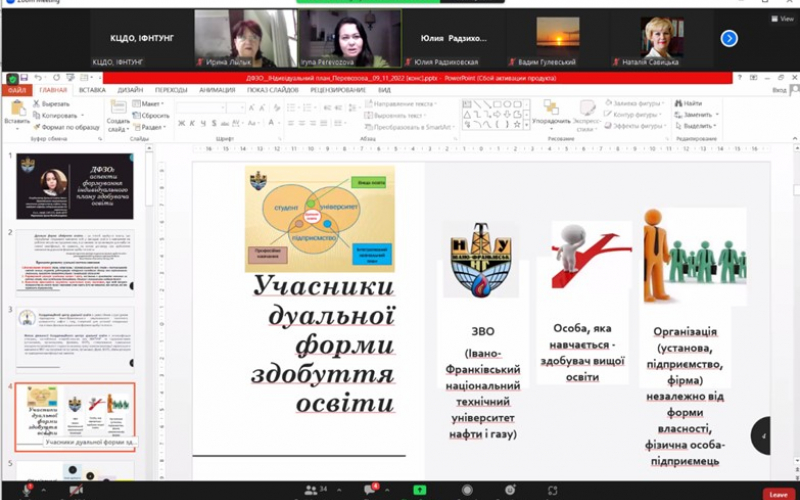Open the Макет layout dropdown
Viewport: 800px width, 500px height.
147,104
